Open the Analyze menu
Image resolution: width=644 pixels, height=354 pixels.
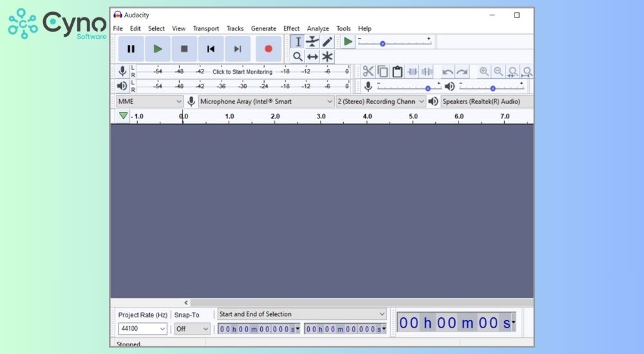(x=318, y=28)
